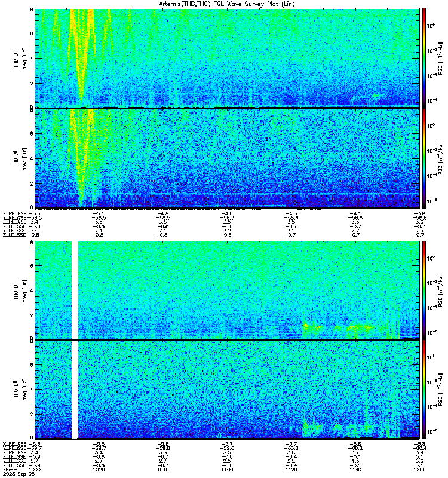Click the plot title 'Artemis(THB,THC) FGL Wave Survey Plot'
The height and width of the screenshot is (478, 448).
[x=226, y=4]
